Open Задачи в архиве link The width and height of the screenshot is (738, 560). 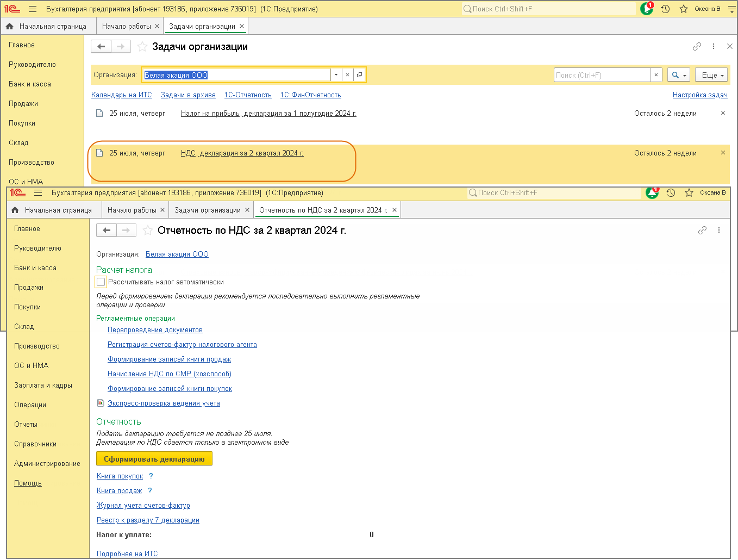pyautogui.click(x=188, y=95)
